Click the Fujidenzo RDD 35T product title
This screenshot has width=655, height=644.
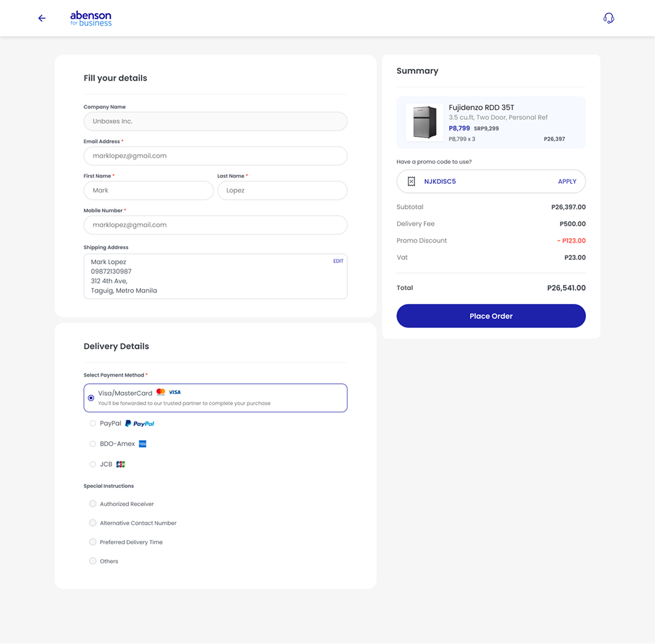point(481,107)
